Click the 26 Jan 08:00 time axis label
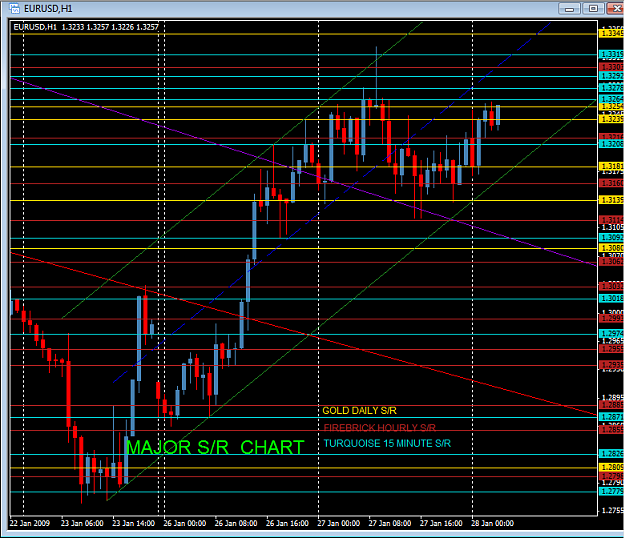Screen dimensions: 625x538 (236, 523)
